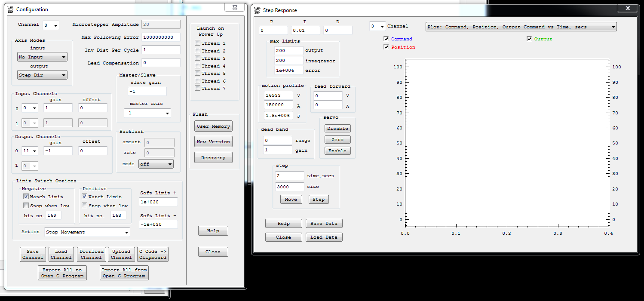This screenshot has width=644, height=301.
Task: Click the I gain input field
Action: (x=305, y=31)
